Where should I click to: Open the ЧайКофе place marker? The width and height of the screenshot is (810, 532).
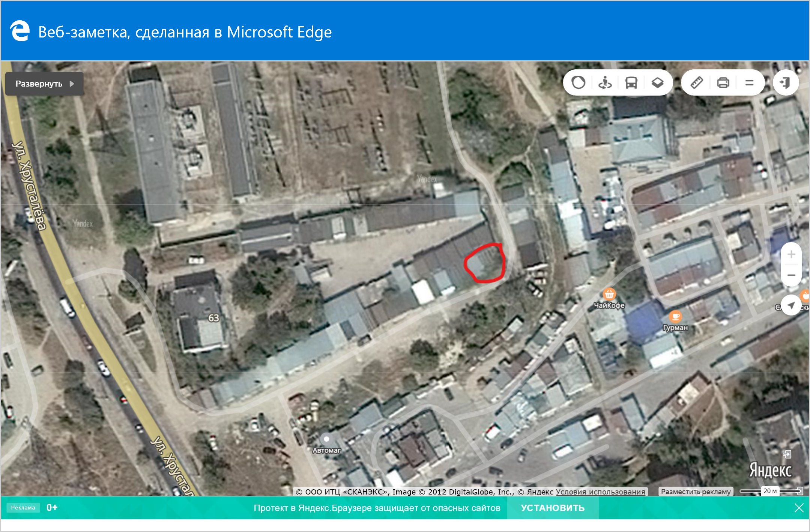pos(609,294)
